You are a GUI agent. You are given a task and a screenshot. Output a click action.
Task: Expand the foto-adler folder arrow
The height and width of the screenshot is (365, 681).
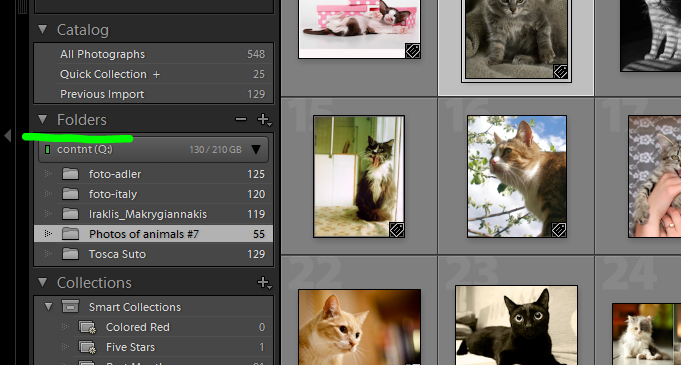pyautogui.click(x=48, y=174)
